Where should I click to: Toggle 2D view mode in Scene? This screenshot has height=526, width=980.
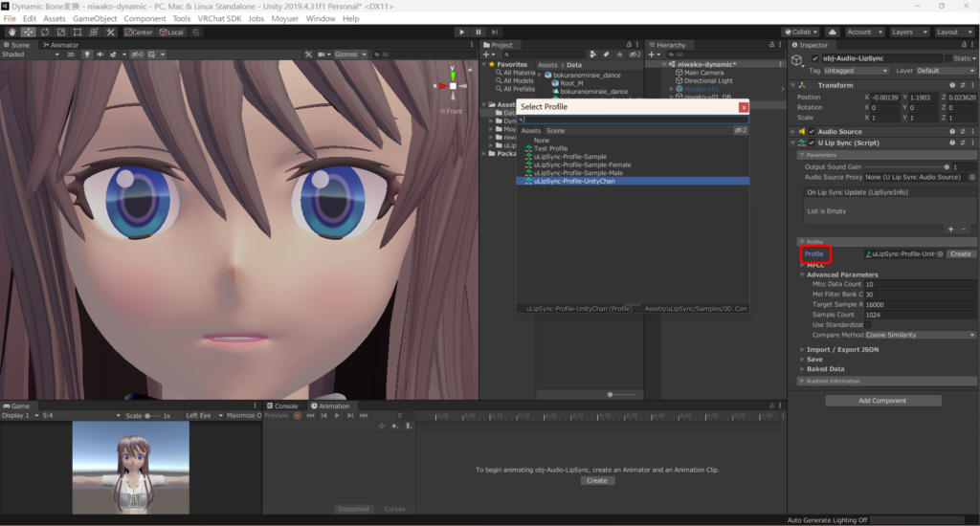click(70, 55)
